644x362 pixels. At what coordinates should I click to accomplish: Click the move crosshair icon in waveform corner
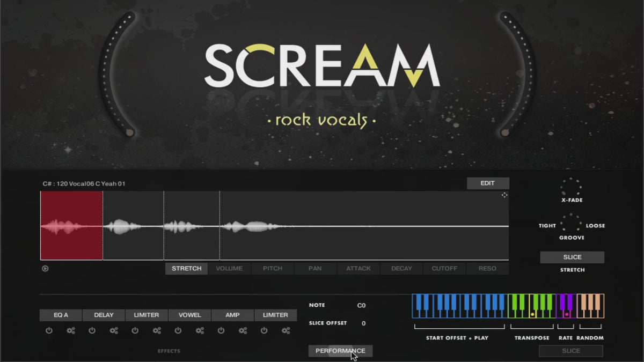click(504, 195)
